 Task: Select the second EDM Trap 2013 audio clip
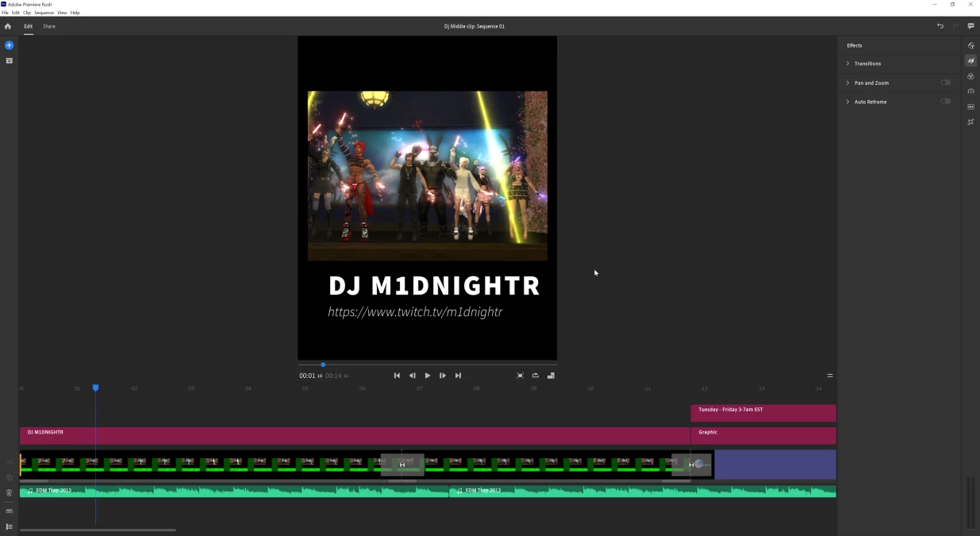tap(643, 492)
